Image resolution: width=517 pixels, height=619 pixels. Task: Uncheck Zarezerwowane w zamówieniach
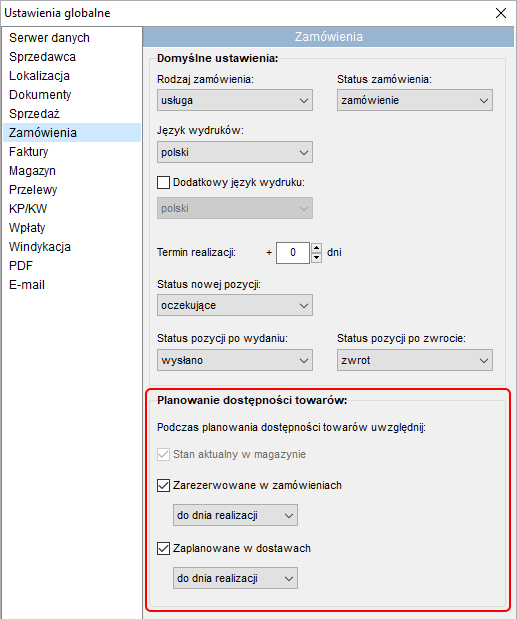click(x=163, y=485)
